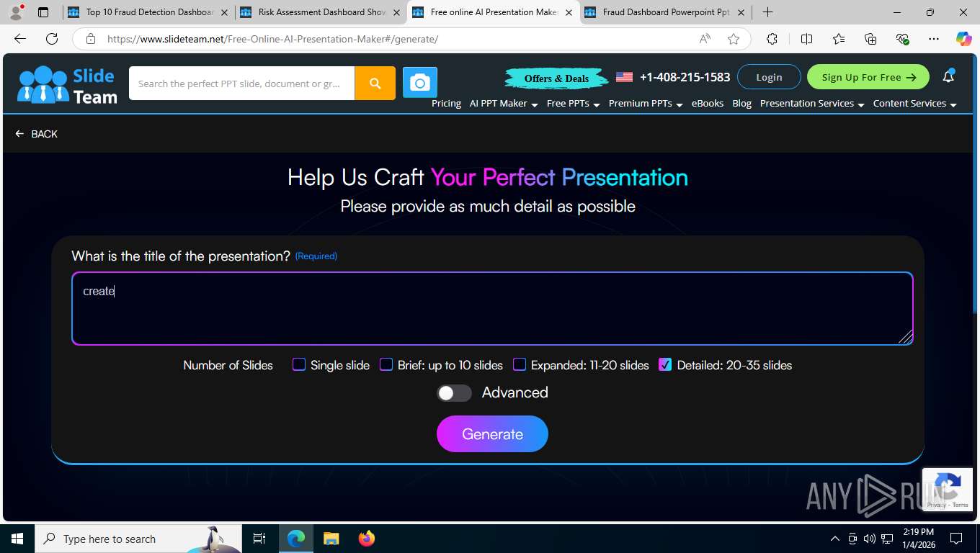This screenshot has width=980, height=553.
Task: Open Task View on taskbar
Action: click(x=259, y=539)
